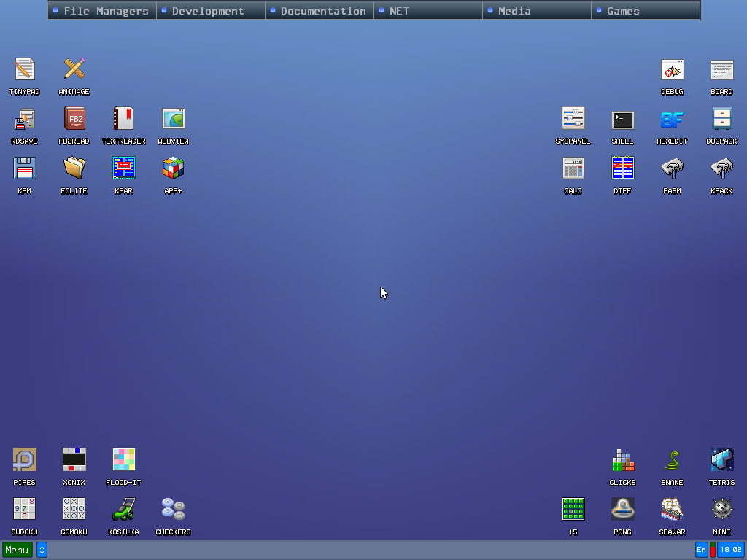This screenshot has width=747, height=560.
Task: Launch the Debug tool icon
Action: [672, 70]
